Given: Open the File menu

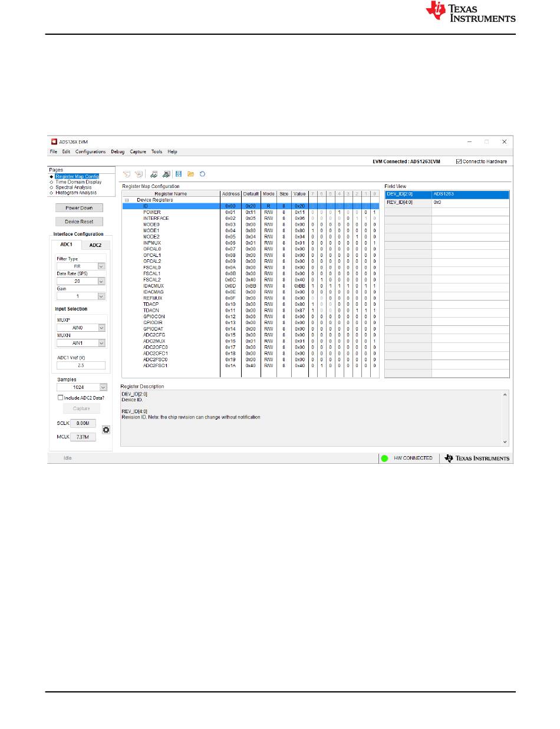Looking at the screenshot, I should point(53,151).
